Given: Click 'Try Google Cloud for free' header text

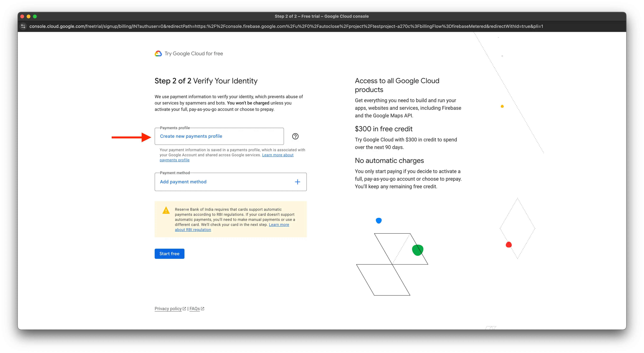Looking at the screenshot, I should point(194,54).
